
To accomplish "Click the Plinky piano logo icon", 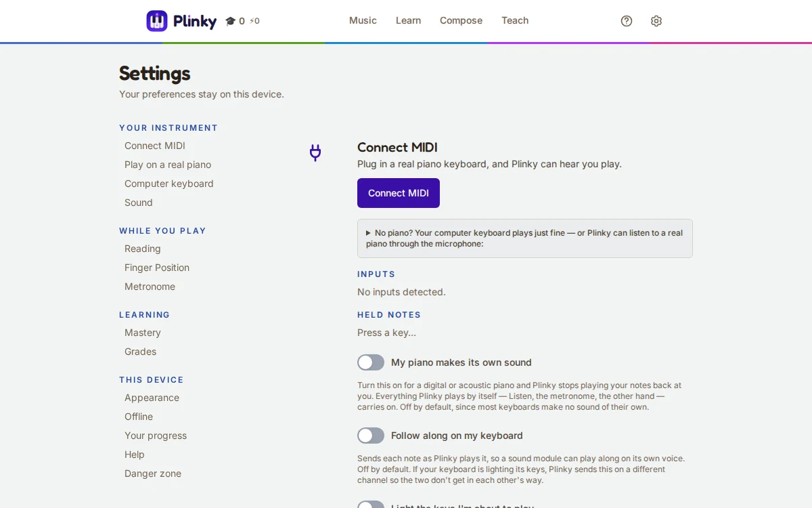I will (x=157, y=21).
